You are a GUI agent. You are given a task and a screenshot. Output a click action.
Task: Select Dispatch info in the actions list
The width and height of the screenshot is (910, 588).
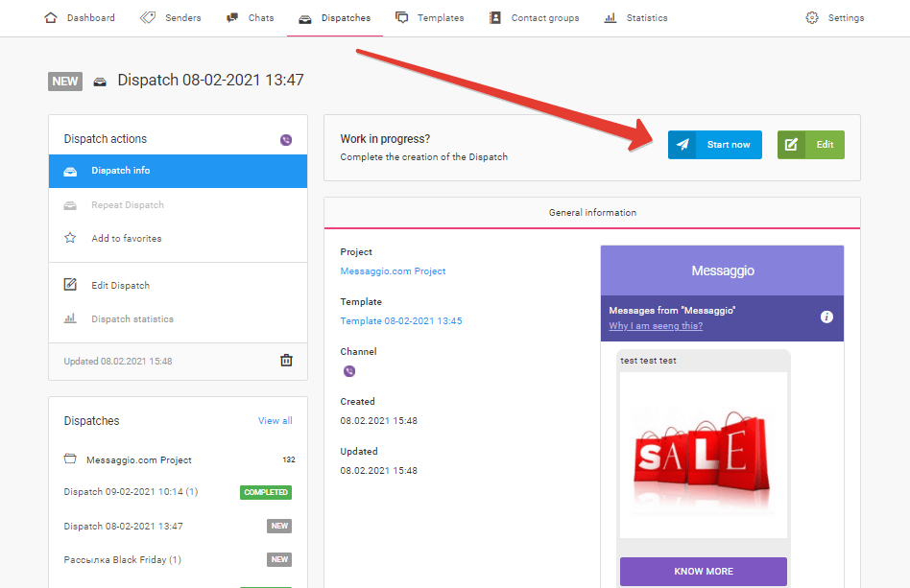coord(179,171)
